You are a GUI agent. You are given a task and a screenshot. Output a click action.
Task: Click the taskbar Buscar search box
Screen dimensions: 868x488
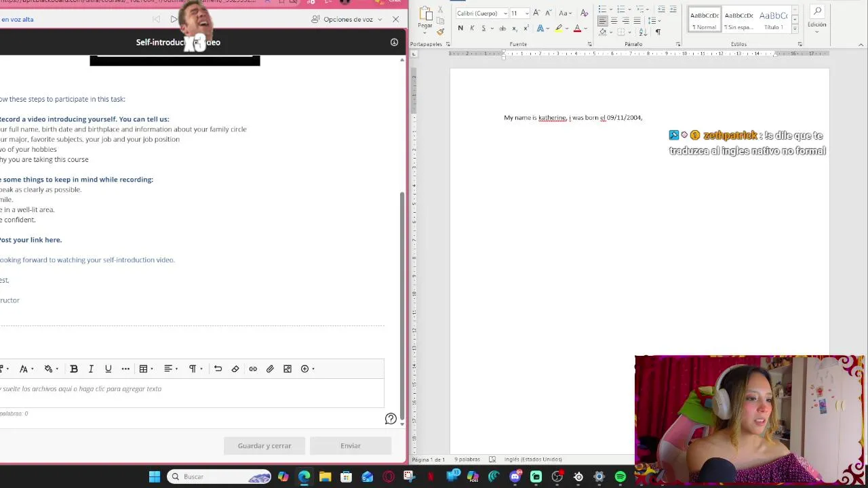tap(220, 476)
